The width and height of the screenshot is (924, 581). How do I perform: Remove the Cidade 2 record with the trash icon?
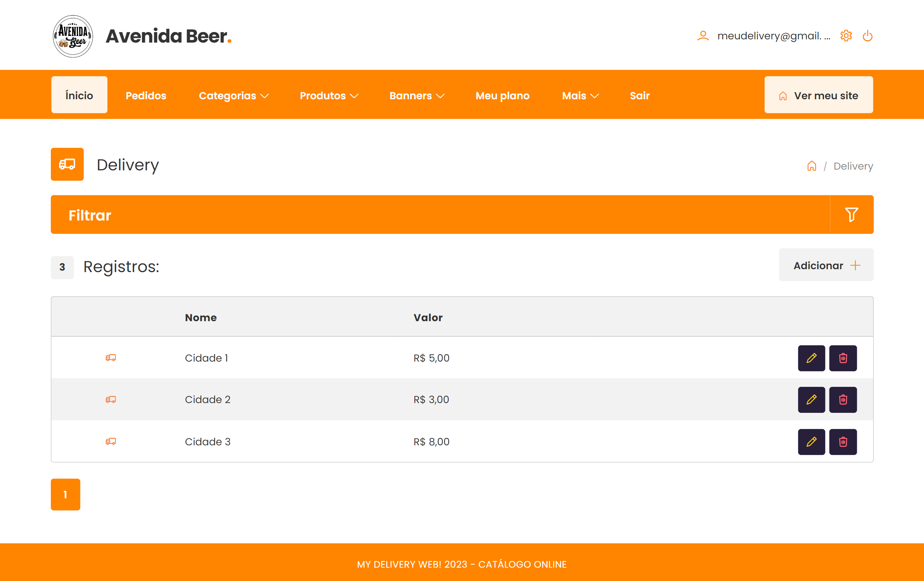click(843, 400)
